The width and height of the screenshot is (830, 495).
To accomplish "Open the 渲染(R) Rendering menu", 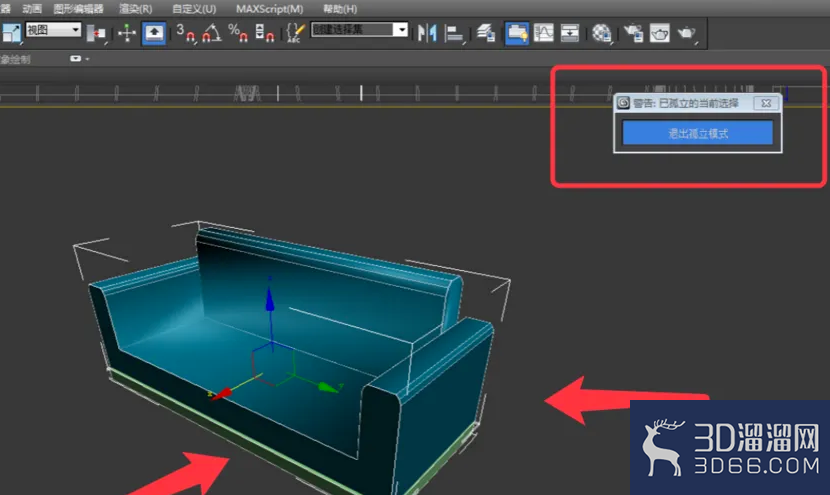I will tap(136, 9).
